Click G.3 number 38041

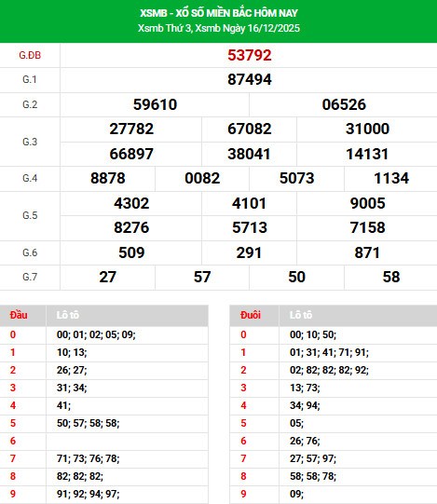pos(249,154)
